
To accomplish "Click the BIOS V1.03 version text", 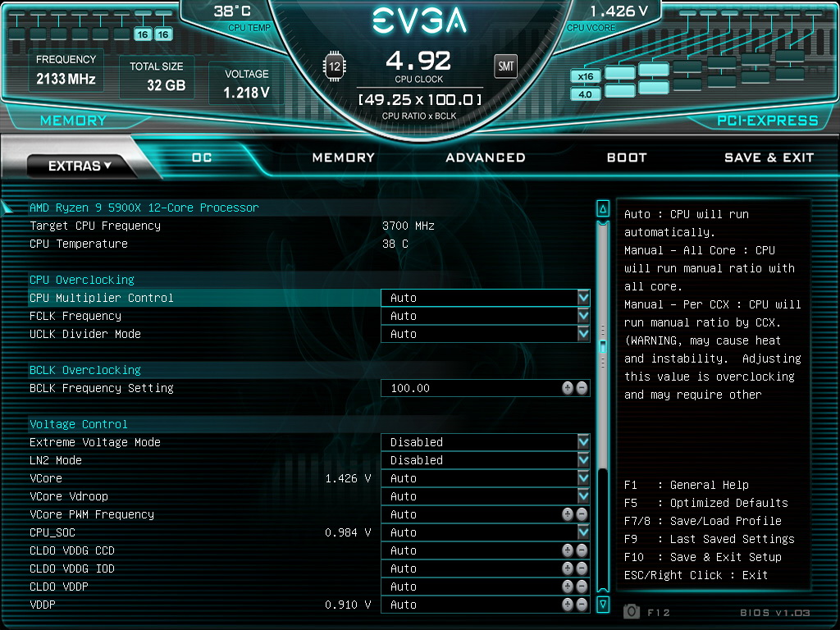I will (774, 612).
